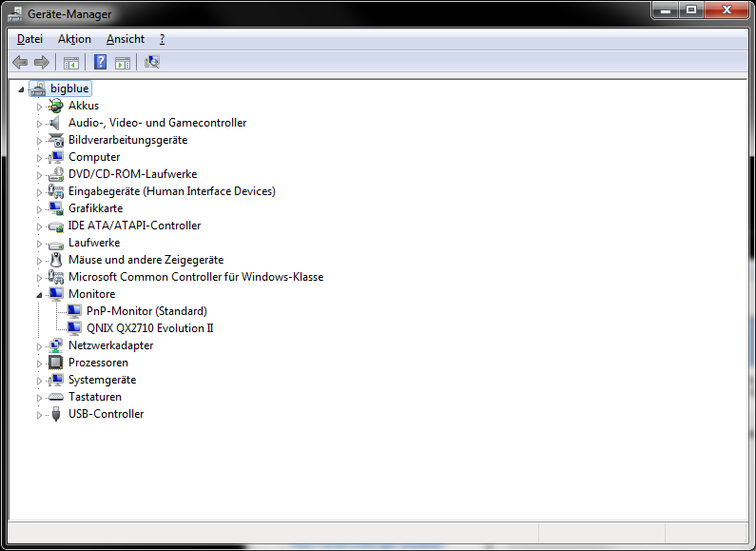Click the Back arrow toolbar icon
The height and width of the screenshot is (551, 756).
(20, 62)
